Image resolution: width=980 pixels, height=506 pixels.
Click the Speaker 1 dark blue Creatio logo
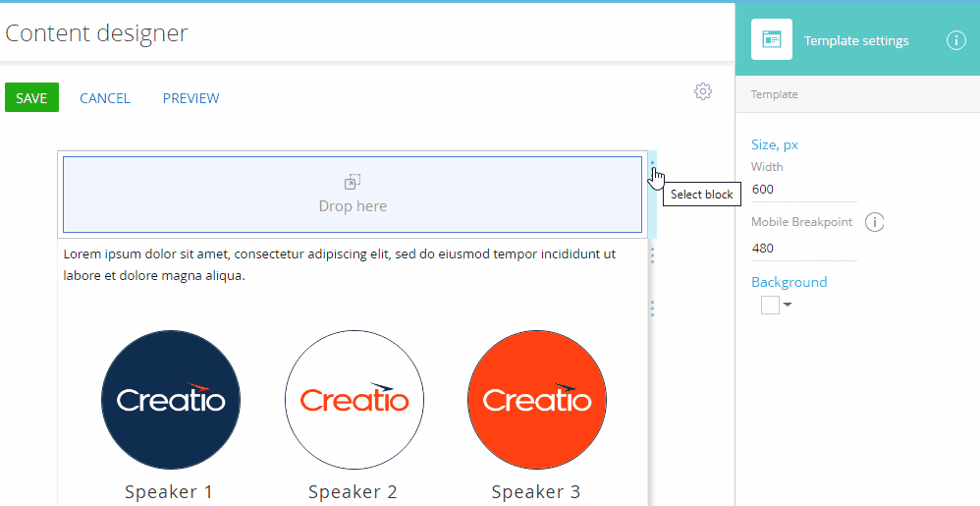[171, 400]
